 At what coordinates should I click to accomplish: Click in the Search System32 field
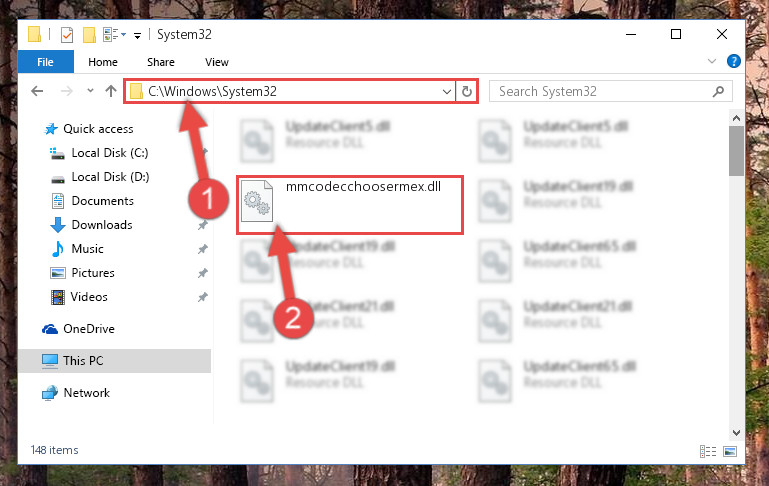603,91
